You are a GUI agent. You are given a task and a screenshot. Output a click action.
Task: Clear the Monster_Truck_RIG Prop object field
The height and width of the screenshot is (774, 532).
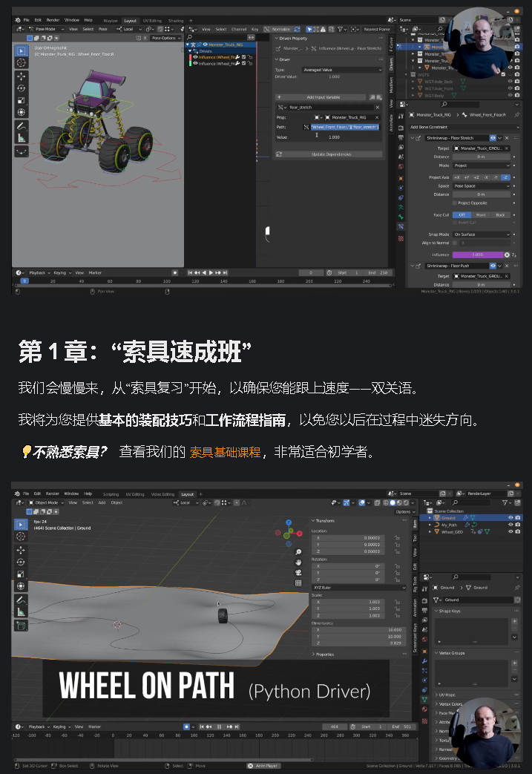376,117
